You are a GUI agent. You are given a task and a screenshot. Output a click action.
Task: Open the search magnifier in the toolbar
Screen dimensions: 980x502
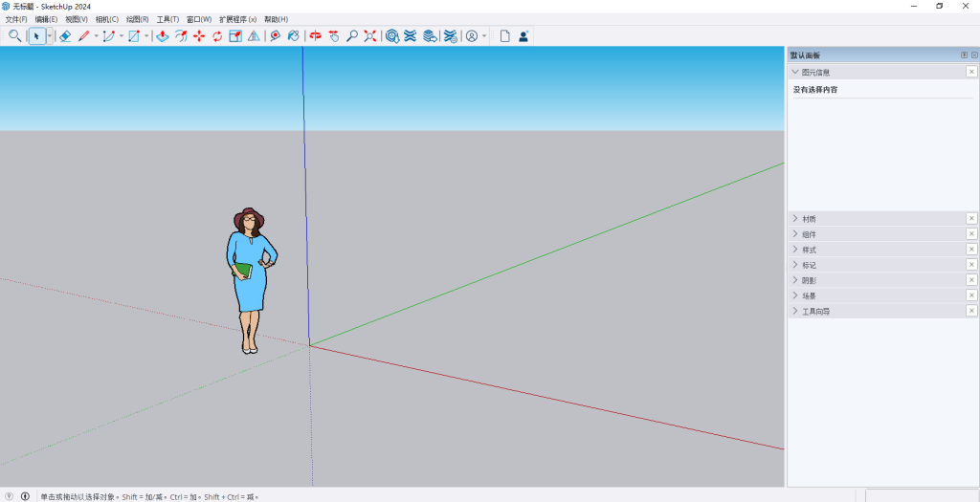coord(14,36)
